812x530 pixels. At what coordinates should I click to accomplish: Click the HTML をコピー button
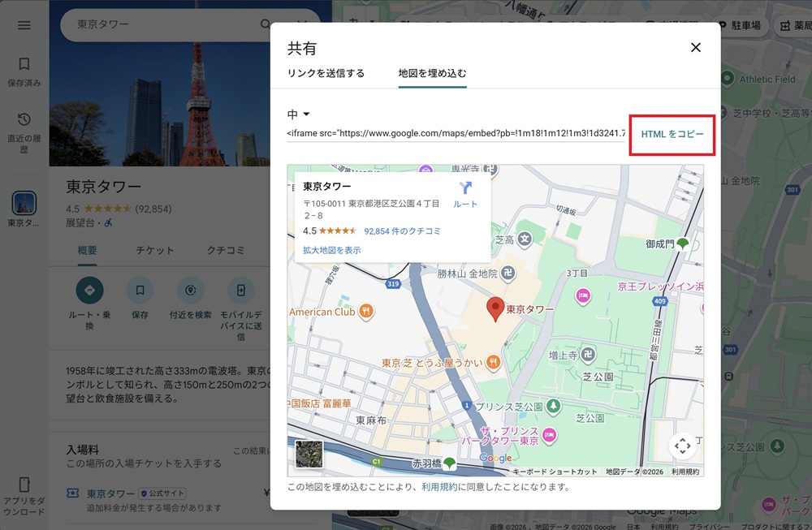[x=672, y=136]
